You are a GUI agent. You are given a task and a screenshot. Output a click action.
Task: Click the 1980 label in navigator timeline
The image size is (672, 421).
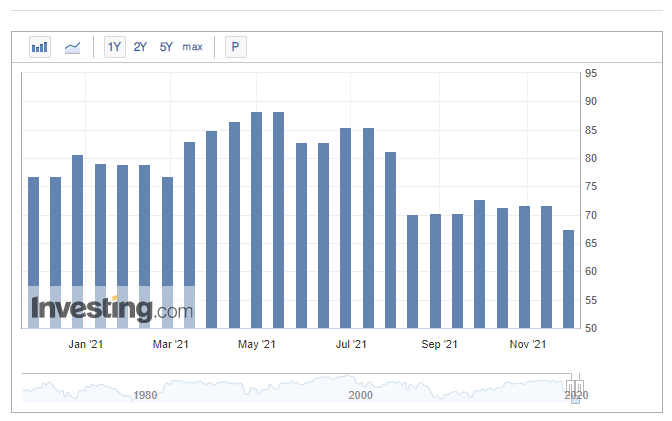click(145, 395)
